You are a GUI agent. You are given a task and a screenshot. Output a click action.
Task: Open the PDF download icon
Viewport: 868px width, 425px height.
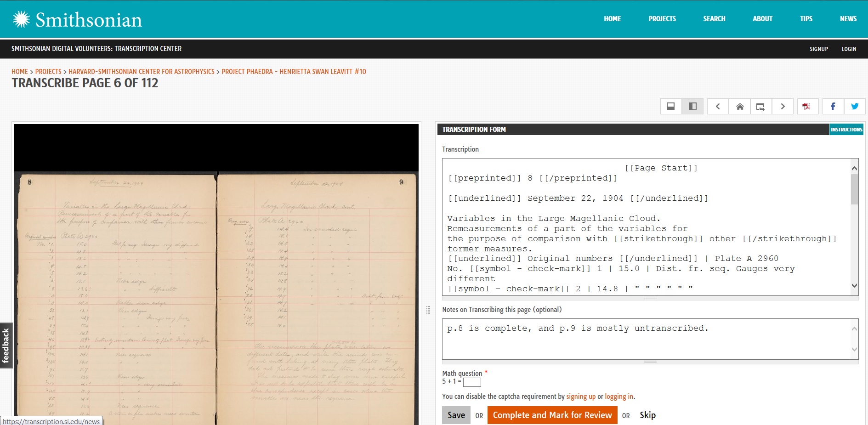pos(807,107)
